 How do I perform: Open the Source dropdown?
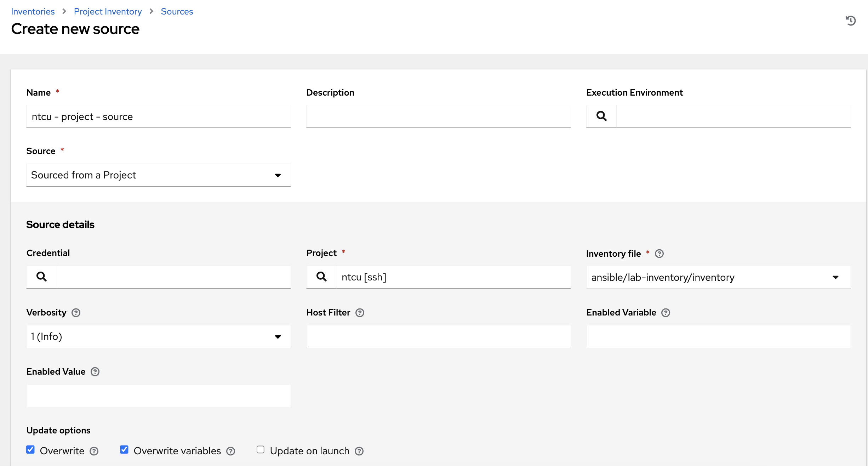158,175
